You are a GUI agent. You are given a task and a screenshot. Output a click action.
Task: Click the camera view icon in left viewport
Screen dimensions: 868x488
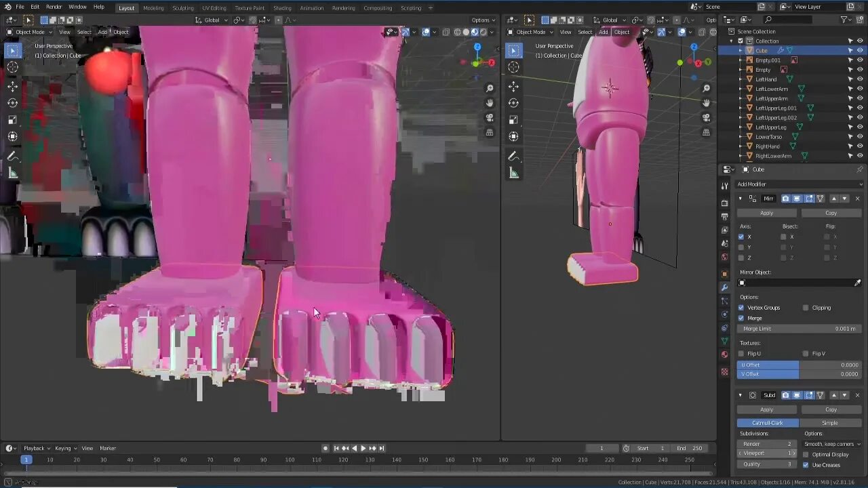coord(490,117)
